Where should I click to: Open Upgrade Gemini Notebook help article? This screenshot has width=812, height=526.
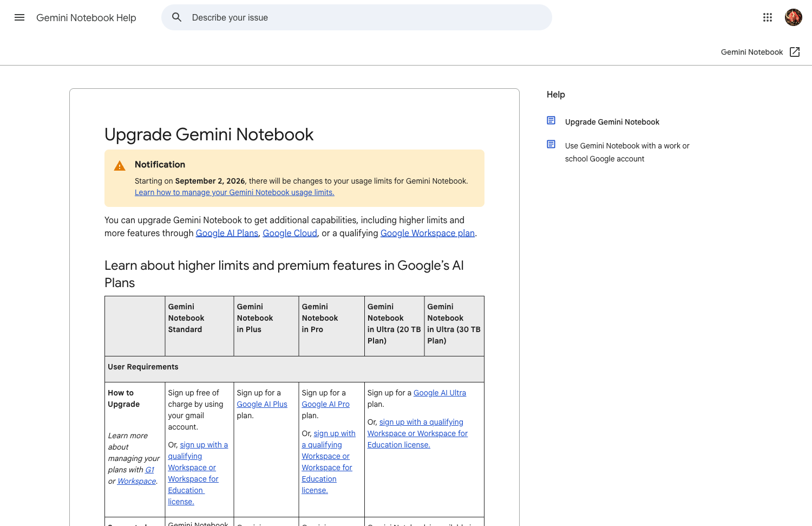(x=612, y=122)
